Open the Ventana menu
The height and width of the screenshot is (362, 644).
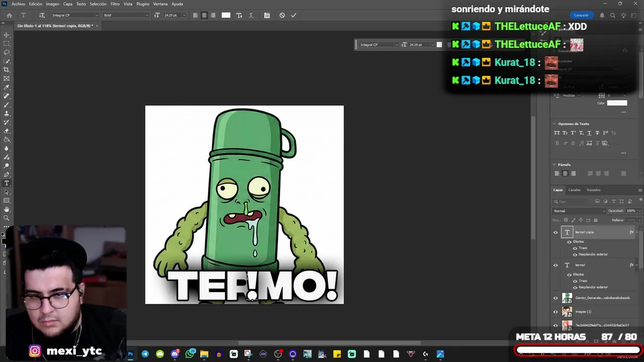[160, 4]
